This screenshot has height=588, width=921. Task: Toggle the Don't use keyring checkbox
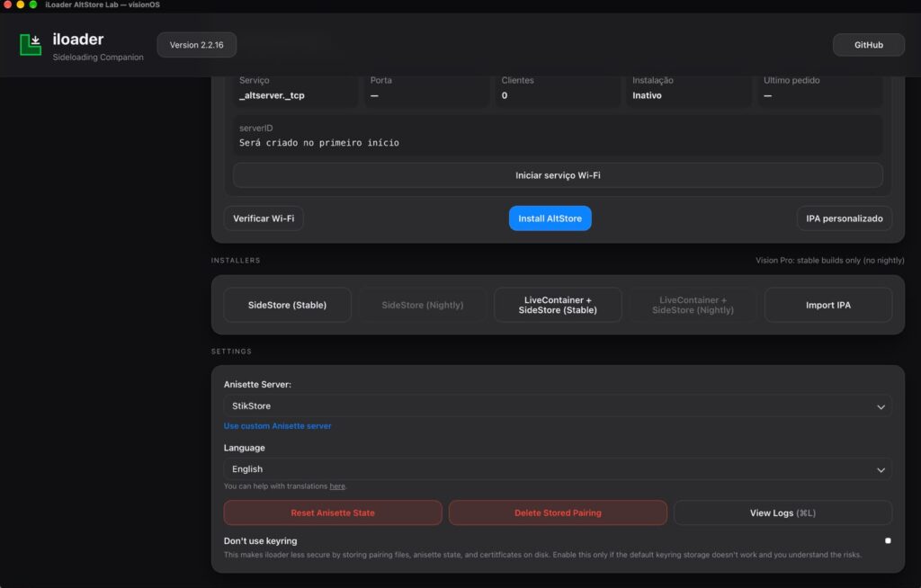click(888, 540)
